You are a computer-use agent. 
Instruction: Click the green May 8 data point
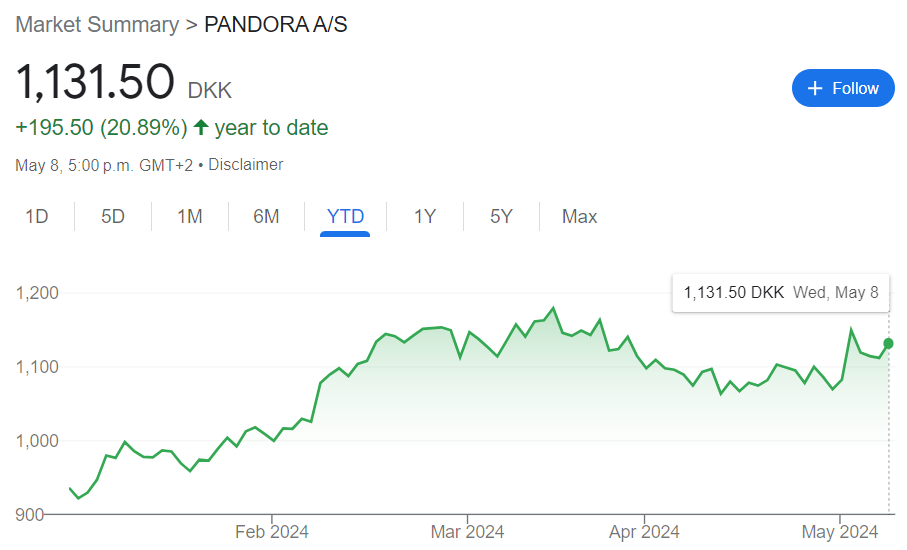pos(889,343)
